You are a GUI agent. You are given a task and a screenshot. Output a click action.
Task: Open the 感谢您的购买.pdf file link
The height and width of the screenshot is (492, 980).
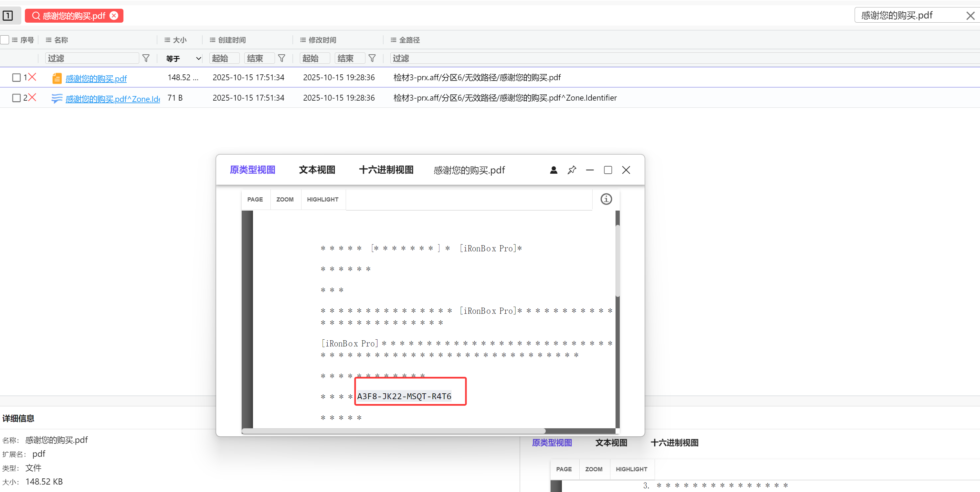point(96,79)
